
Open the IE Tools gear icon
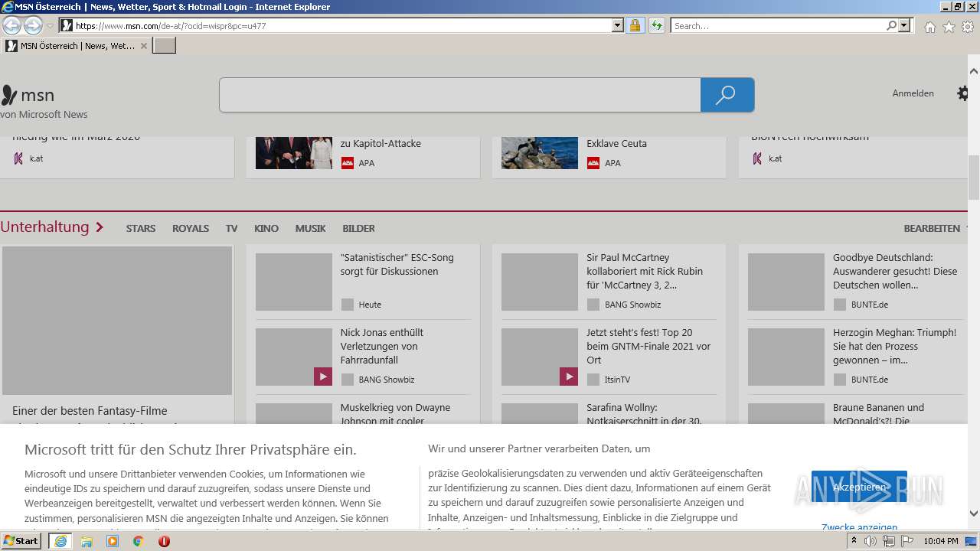click(x=968, y=27)
